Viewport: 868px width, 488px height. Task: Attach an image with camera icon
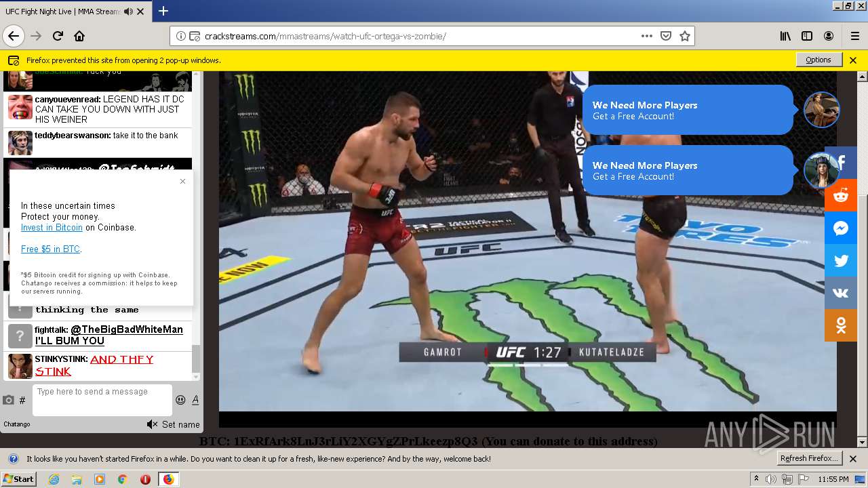click(x=8, y=400)
